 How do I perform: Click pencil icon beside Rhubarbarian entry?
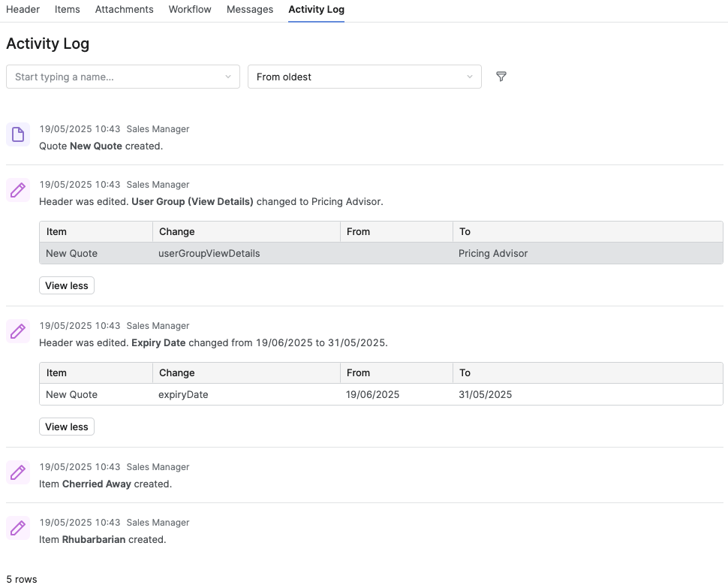18,529
